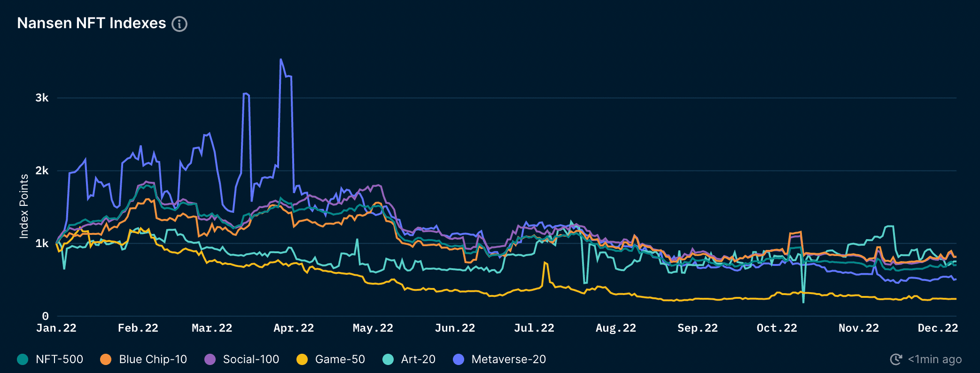
Task: Click the Metaverse-20 legend text
Action: pyautogui.click(x=508, y=359)
